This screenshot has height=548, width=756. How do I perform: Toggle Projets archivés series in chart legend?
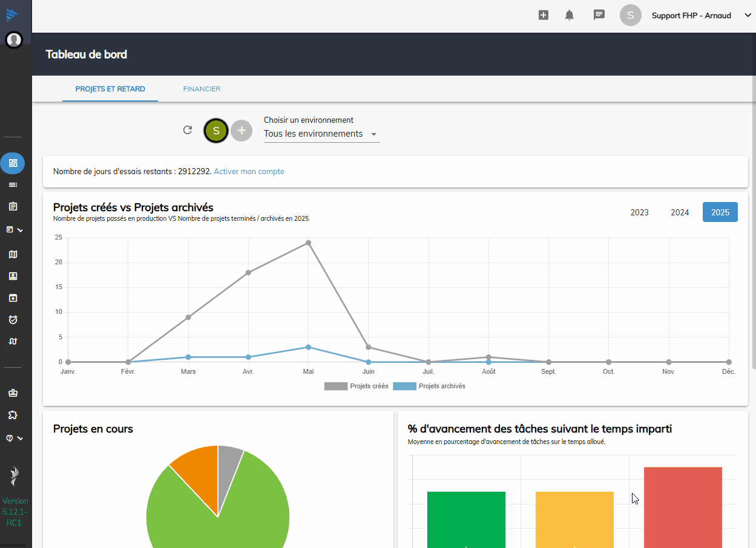429,386
